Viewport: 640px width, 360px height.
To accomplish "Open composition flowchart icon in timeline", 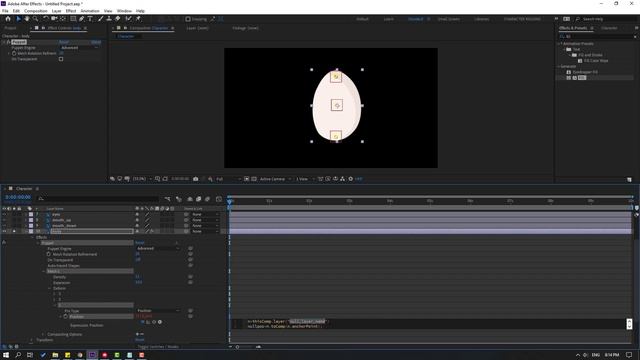I will [x=167, y=199].
